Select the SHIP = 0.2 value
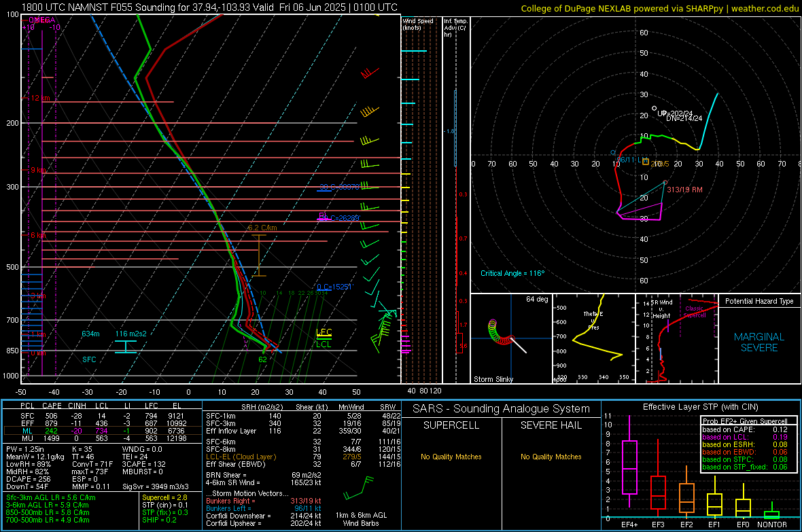This screenshot has height=532, width=802. pyautogui.click(x=159, y=520)
